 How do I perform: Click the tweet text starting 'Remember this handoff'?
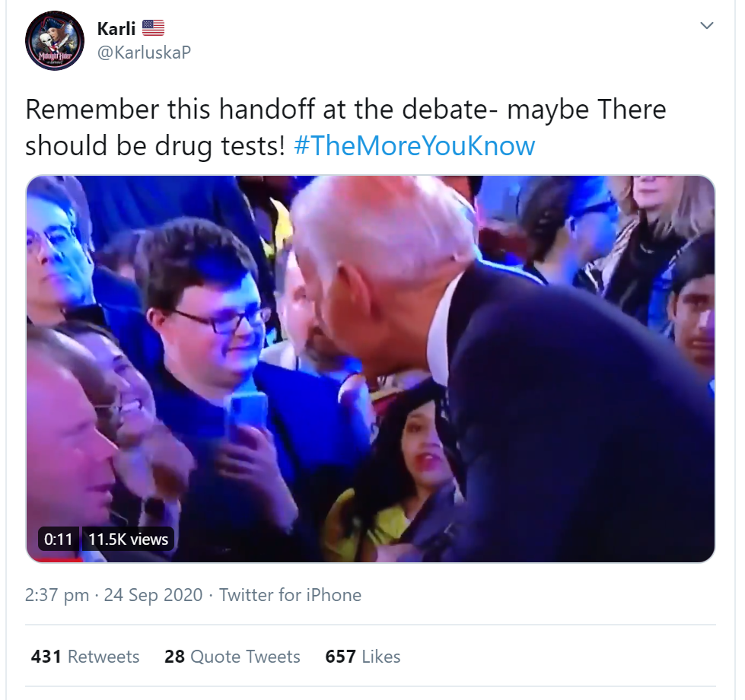coord(346,127)
